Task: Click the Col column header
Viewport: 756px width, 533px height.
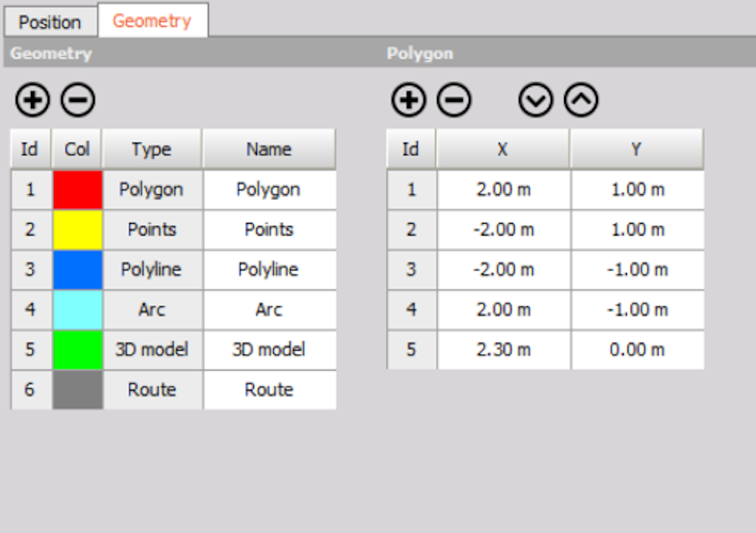Action: tap(77, 149)
